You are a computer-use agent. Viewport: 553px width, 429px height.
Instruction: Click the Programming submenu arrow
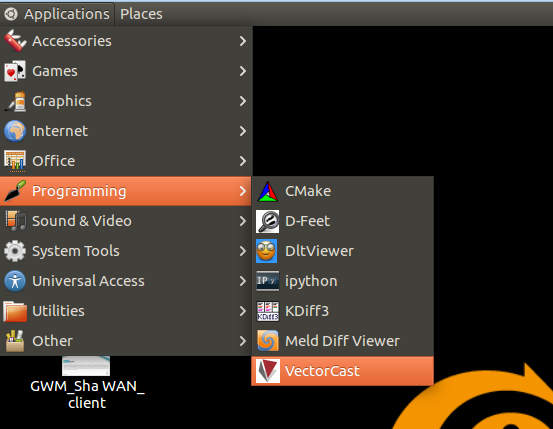(x=243, y=191)
